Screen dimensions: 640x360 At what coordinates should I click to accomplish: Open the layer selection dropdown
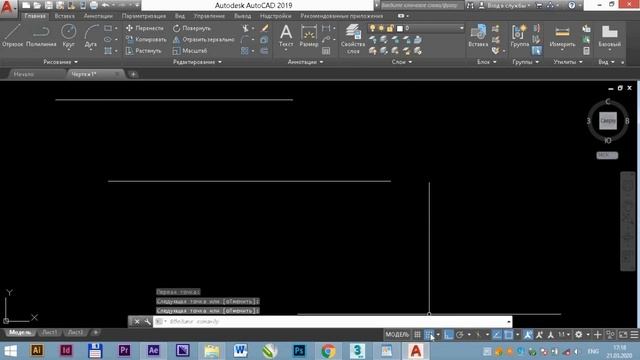click(462, 28)
